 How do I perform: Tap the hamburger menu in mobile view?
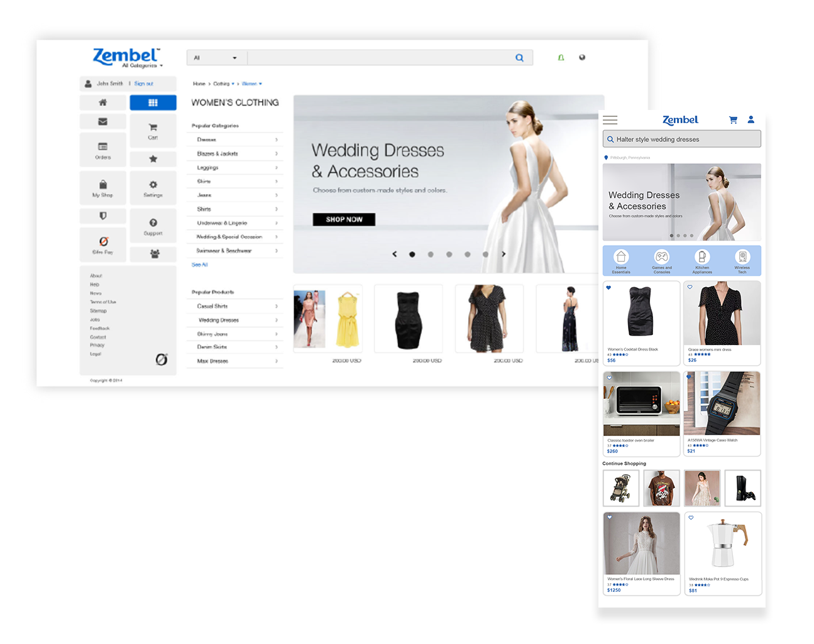pyautogui.click(x=610, y=120)
